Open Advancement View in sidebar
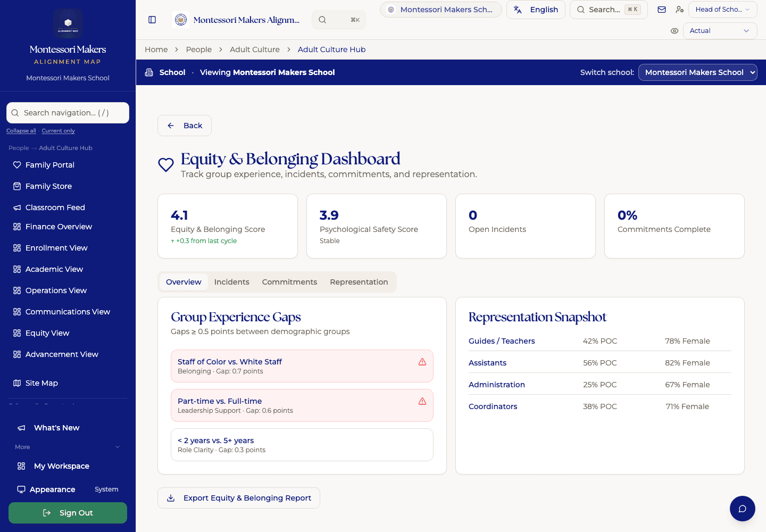Screen dimensions: 766x532 click(68, 354)
